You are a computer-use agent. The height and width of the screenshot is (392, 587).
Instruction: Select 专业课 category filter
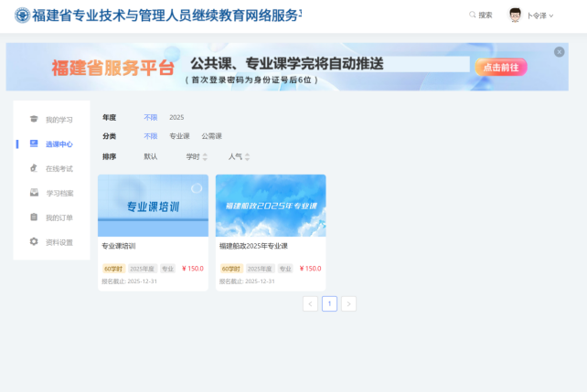[179, 136]
